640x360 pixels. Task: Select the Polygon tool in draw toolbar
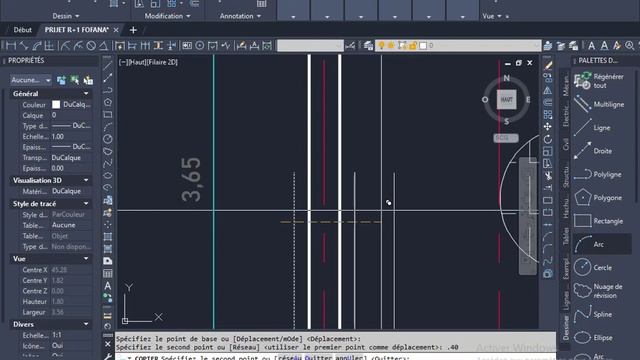pos(107,102)
